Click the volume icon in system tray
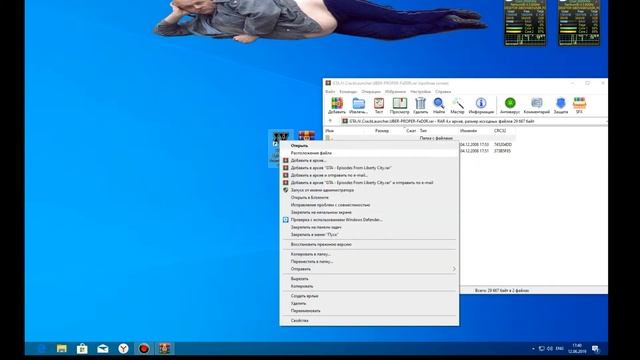 [550, 349]
